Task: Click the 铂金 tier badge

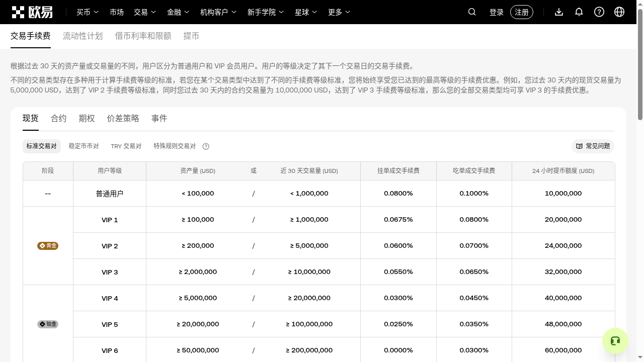Action: [x=48, y=324]
